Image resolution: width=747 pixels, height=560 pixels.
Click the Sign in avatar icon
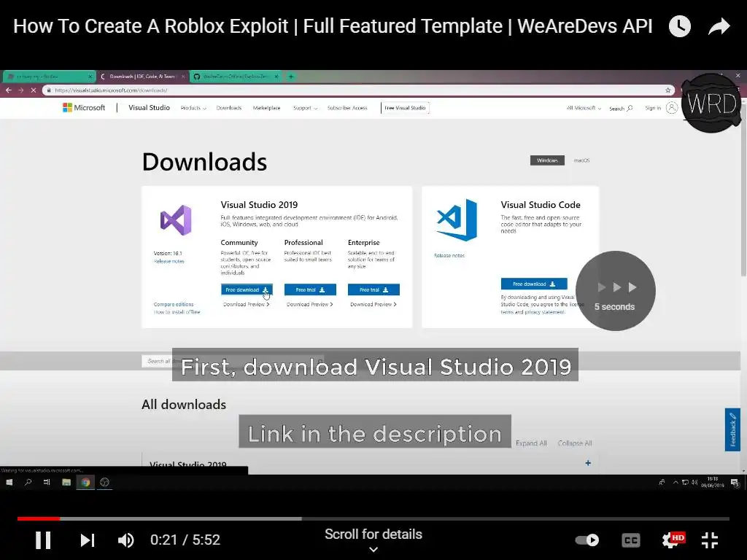click(671, 108)
